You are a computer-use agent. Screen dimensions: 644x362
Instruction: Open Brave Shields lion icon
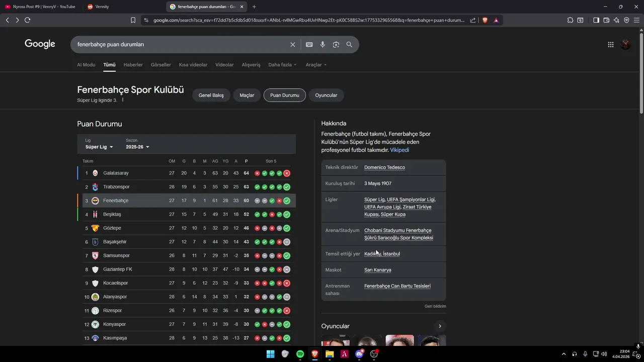click(x=485, y=20)
